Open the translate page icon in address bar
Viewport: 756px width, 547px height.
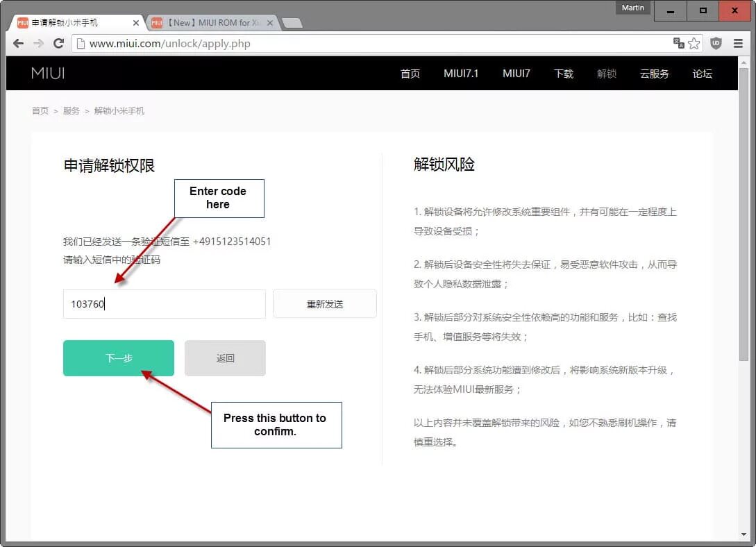coord(678,43)
